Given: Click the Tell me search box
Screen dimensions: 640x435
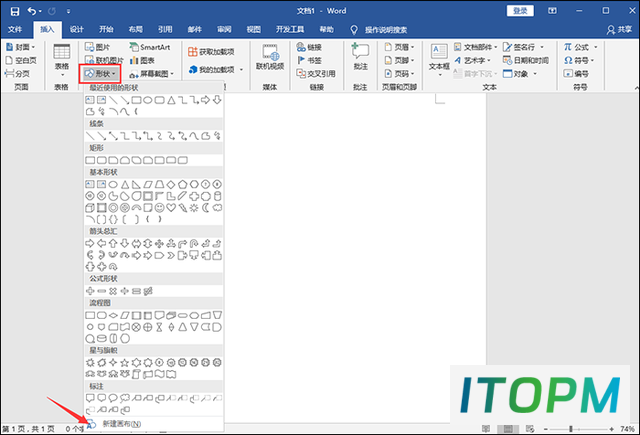Looking at the screenshot, I should [385, 30].
